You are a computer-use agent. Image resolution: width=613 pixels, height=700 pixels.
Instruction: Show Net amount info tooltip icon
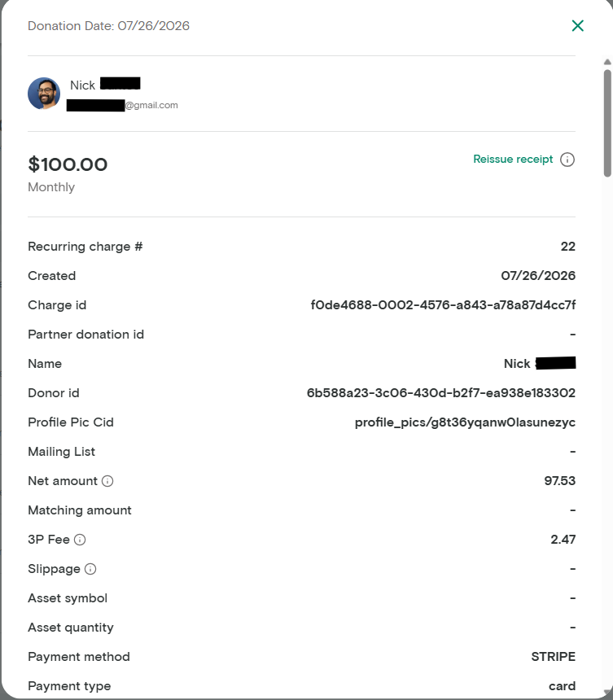point(107,481)
